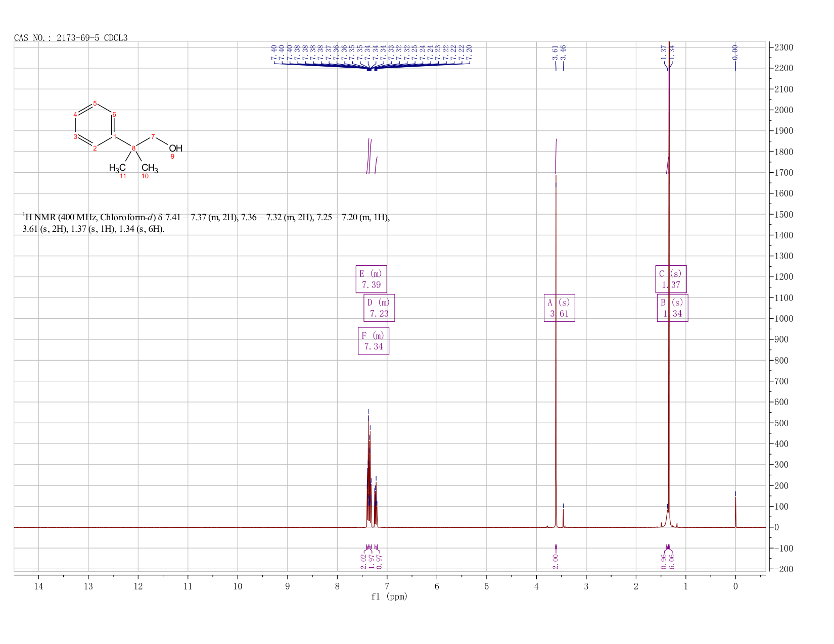
Task: Click the H3C methyl label numbered 11
Action: tap(117, 168)
